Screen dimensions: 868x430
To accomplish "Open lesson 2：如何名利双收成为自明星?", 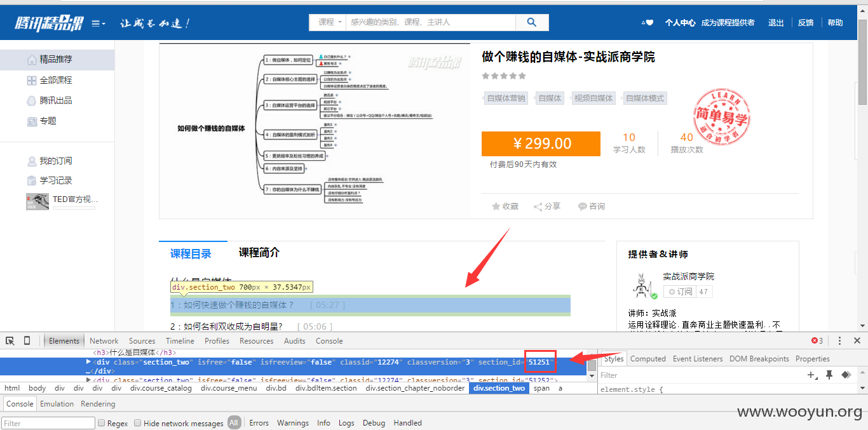I will (x=226, y=326).
